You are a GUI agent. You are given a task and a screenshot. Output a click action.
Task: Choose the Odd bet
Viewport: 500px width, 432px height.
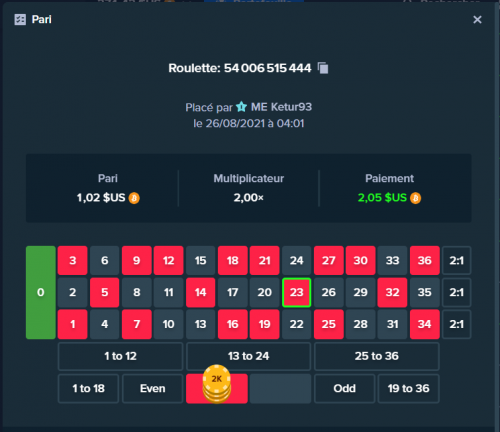(344, 388)
